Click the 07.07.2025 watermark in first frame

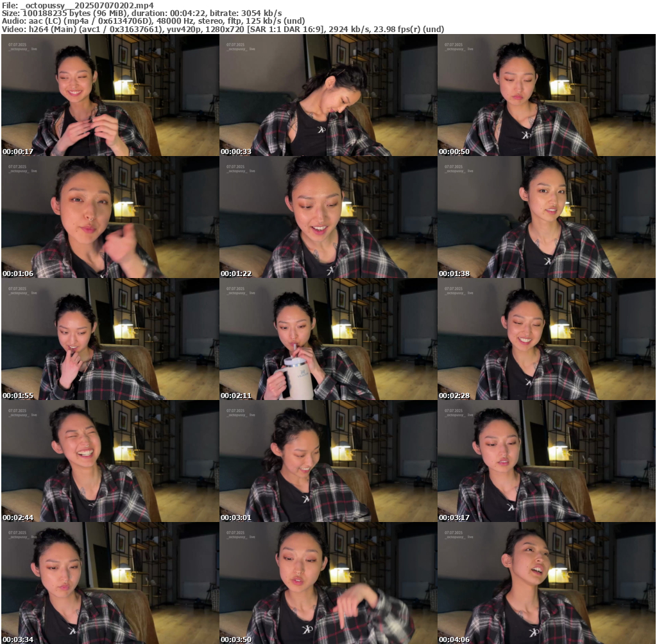17,45
